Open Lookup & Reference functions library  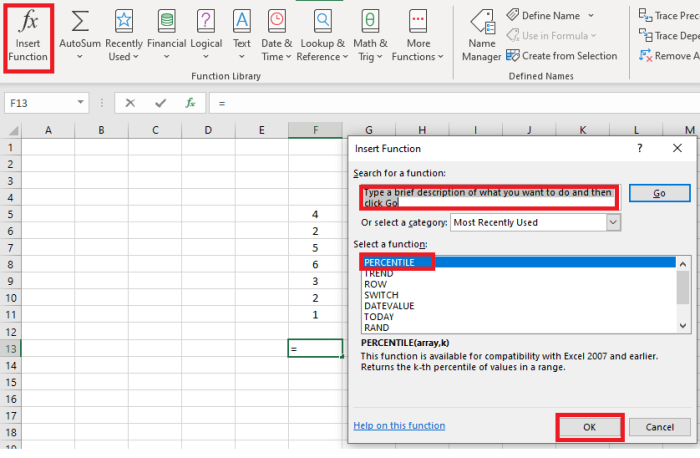pos(322,36)
